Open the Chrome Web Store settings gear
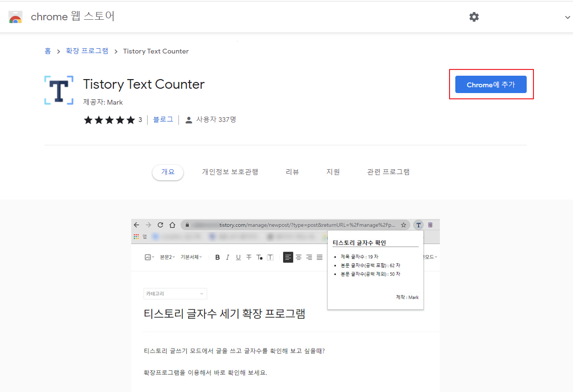573x392 pixels. [474, 16]
